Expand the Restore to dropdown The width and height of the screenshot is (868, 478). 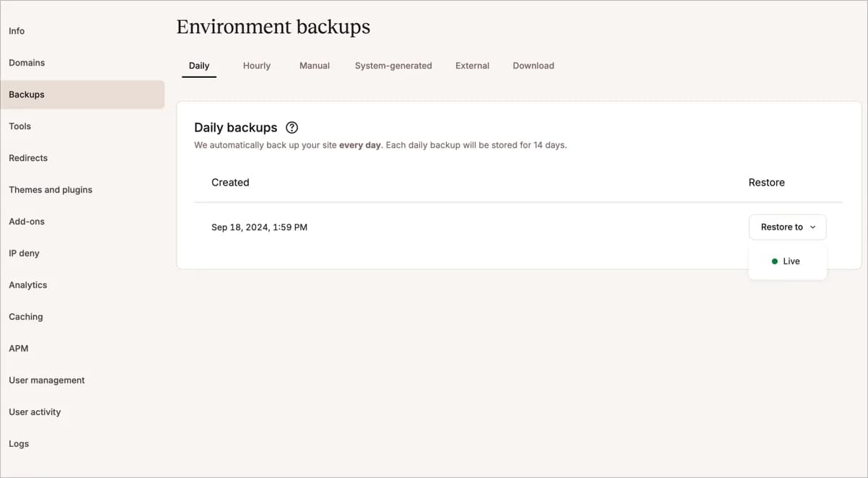787,227
